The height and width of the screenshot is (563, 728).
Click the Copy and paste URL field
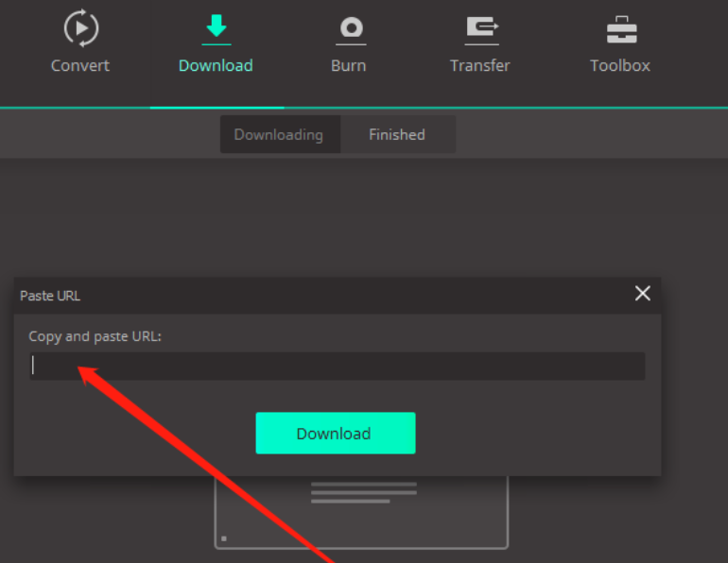coord(338,366)
